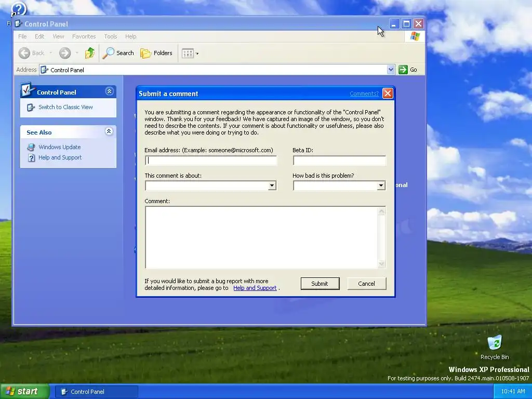Minimize the Control Panel window

(394, 24)
